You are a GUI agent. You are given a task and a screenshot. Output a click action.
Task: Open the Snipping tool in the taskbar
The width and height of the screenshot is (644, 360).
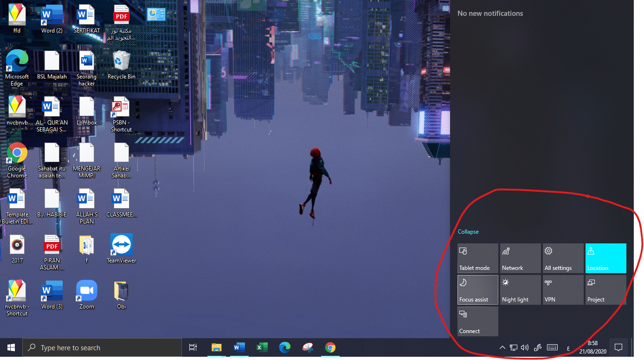pyautogui.click(x=308, y=347)
